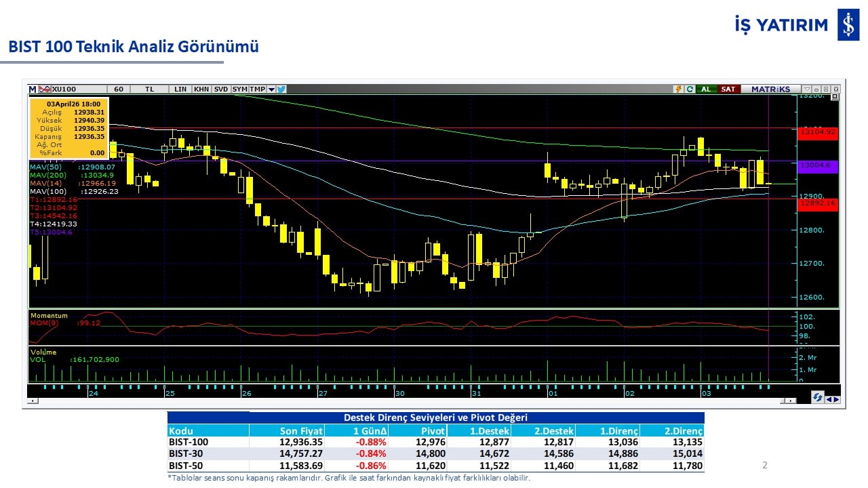Viewport: 868px width, 488px height.
Task: Select the SYM toolbar item
Action: (239, 89)
